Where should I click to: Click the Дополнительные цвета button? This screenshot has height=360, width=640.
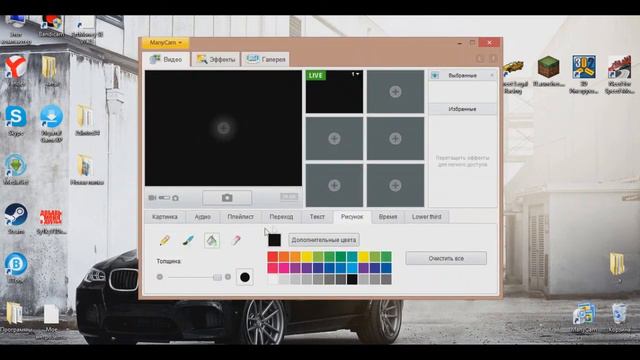(x=324, y=240)
